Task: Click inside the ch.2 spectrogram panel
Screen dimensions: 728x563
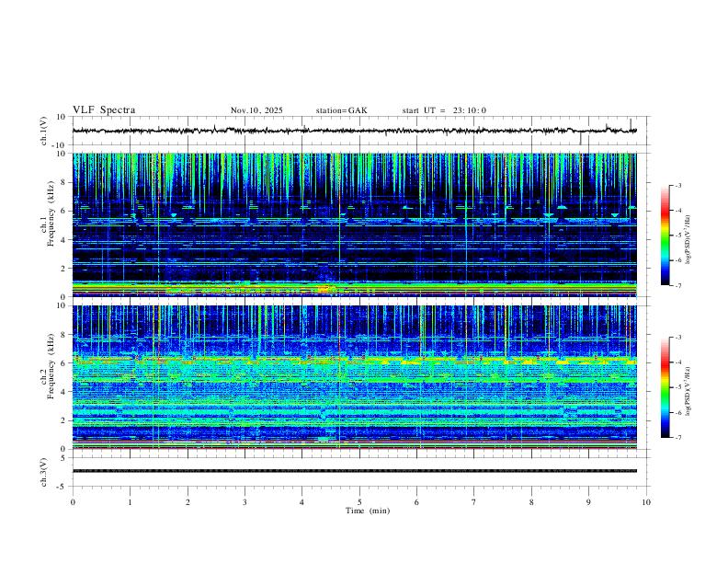Action: [354, 377]
